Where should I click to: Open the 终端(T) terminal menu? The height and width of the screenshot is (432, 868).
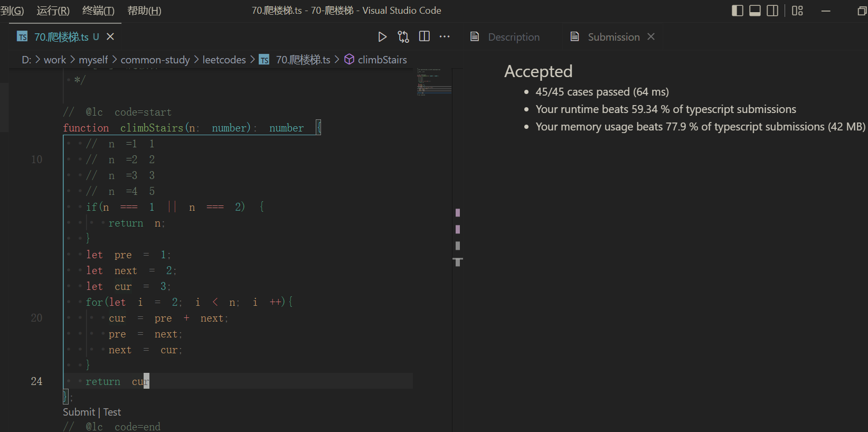pos(98,11)
